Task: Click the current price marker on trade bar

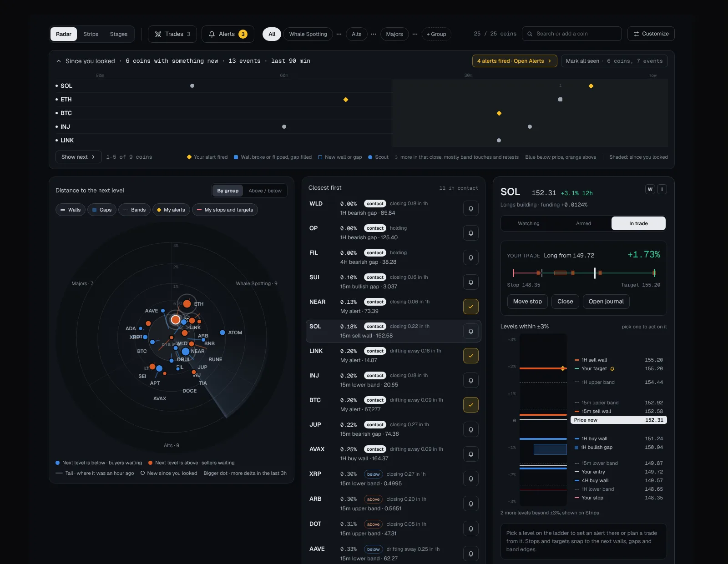Action: (x=595, y=273)
